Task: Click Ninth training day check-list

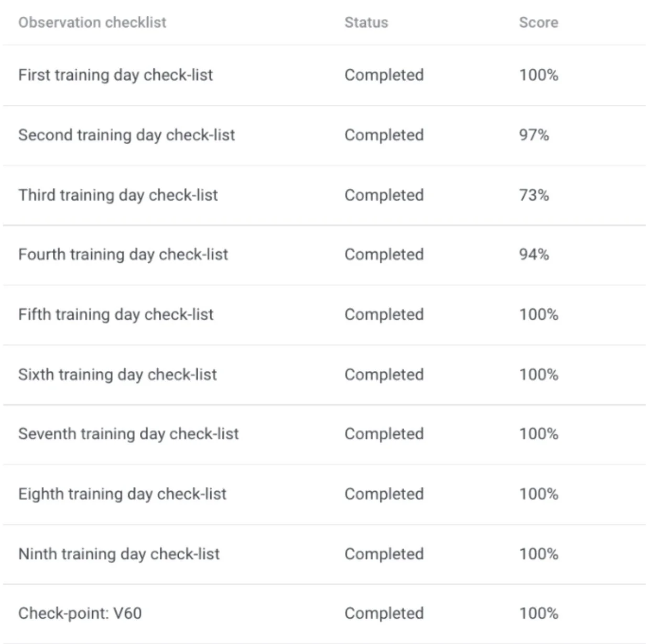Action: point(119,554)
